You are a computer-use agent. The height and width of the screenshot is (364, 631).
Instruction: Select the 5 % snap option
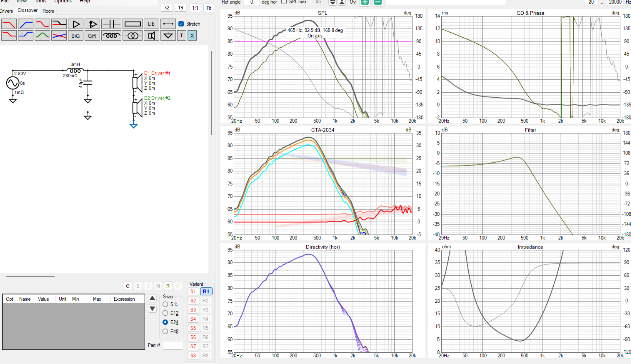pos(165,304)
